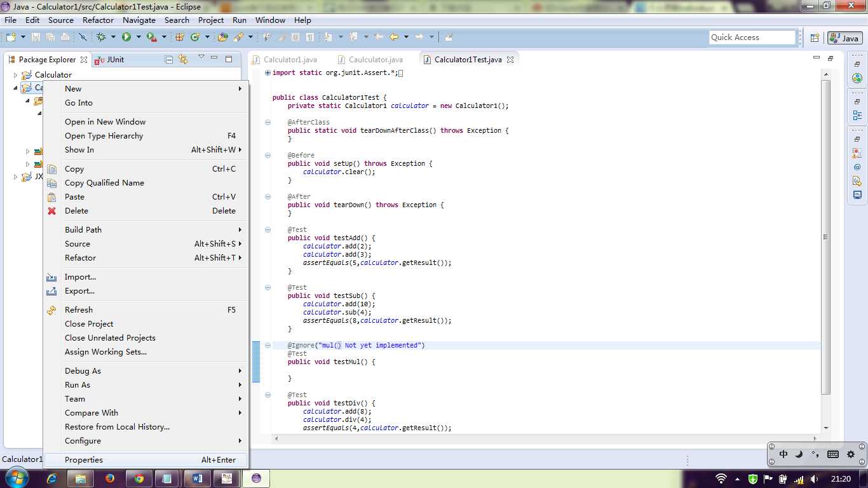The image size is (868, 488).
Task: Click the Debug bug icon in toolbar
Action: coord(101,37)
